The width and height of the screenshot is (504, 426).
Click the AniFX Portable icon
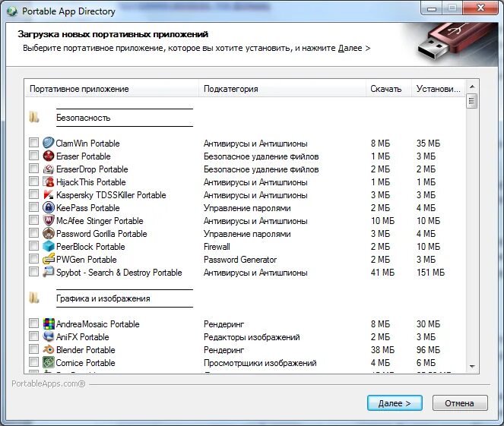[49, 336]
